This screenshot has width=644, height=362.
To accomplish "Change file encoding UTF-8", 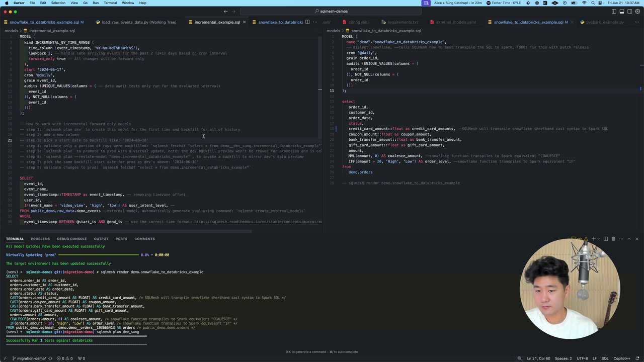I will point(582,358).
